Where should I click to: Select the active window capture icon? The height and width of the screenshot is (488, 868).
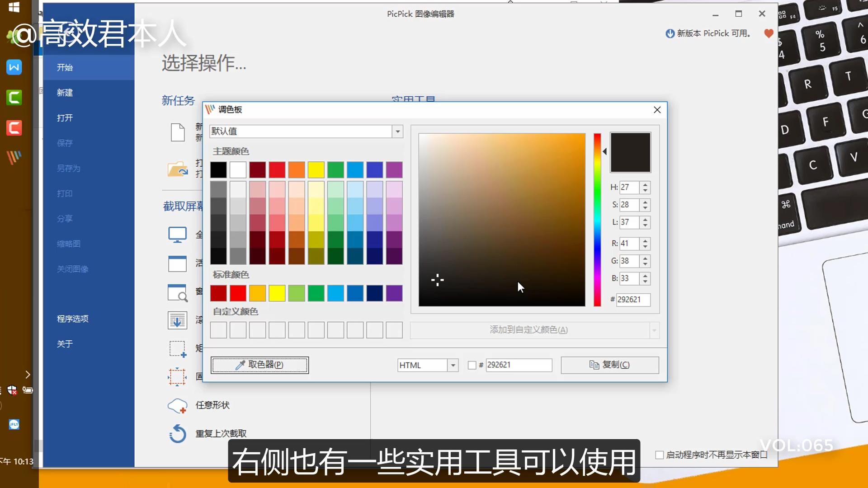[177, 263]
